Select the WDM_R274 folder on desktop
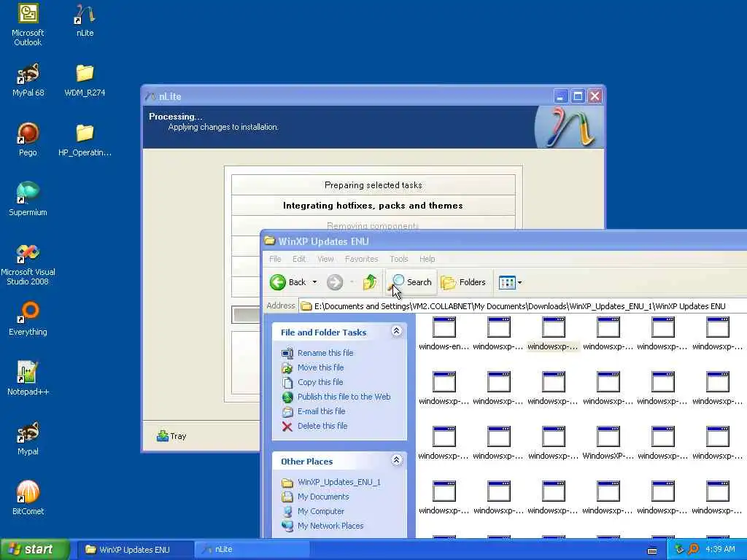The height and width of the screenshot is (560, 747). coord(85,80)
